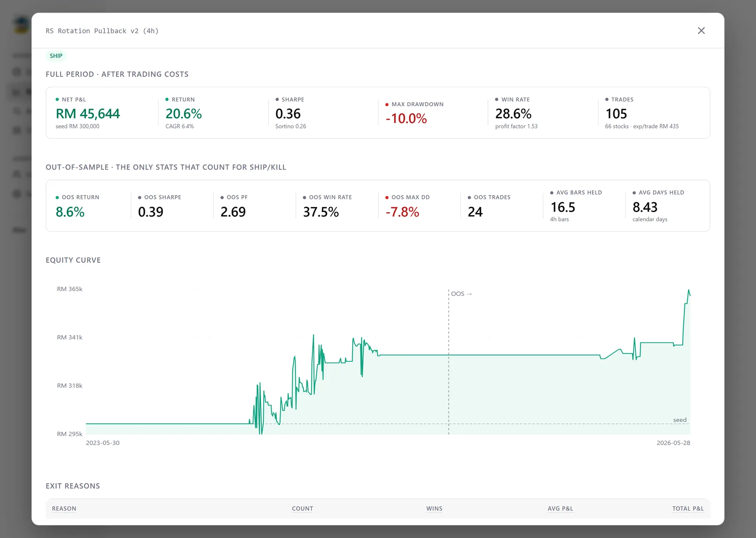Click the SHIP status badge
The image size is (756, 538).
coord(56,56)
